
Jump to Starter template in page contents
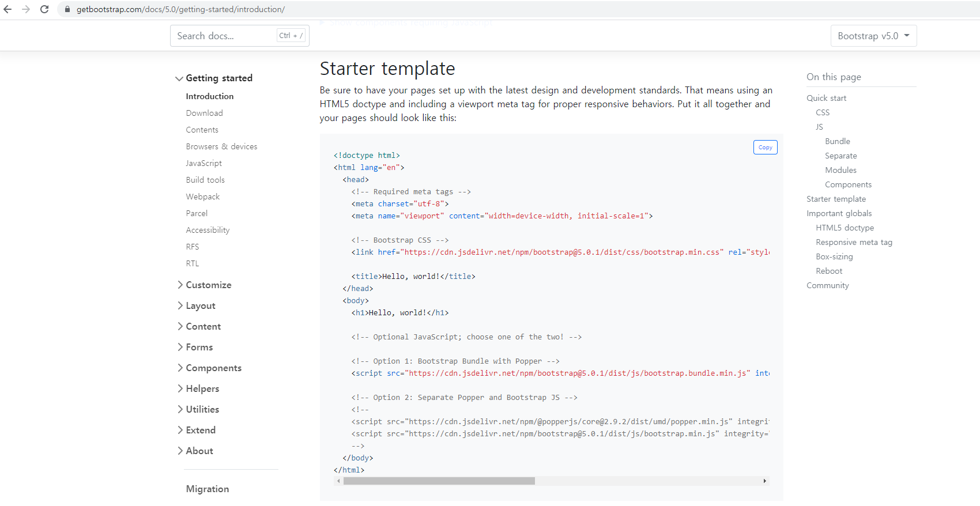coord(836,199)
